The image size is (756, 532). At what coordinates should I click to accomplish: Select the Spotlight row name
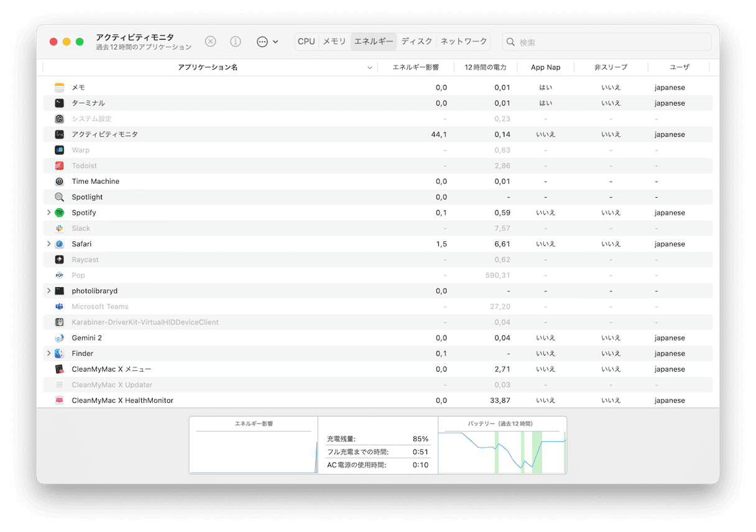[x=88, y=197]
